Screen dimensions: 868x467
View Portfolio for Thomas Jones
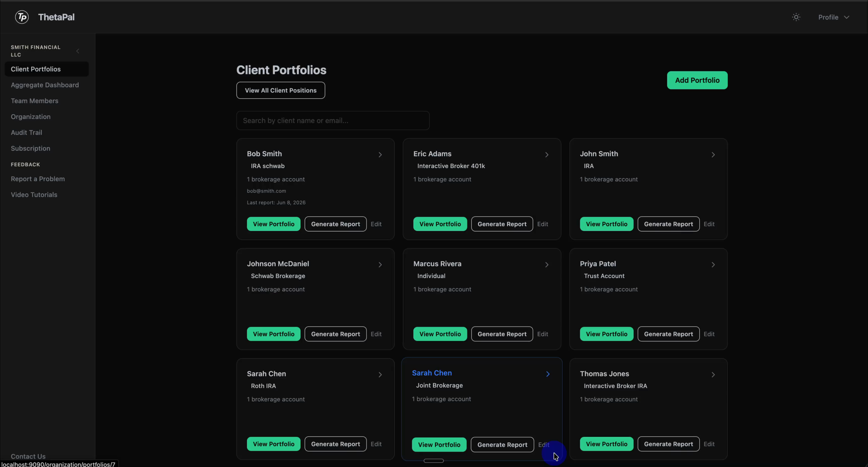pos(607,444)
